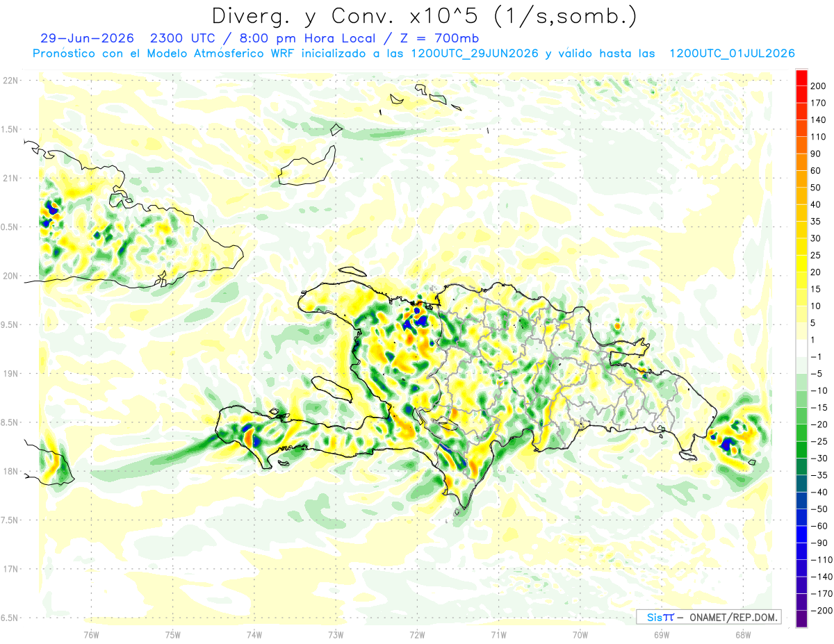Click the "-140" value on the color scale
This screenshot has width=834, height=644.
pos(823,577)
